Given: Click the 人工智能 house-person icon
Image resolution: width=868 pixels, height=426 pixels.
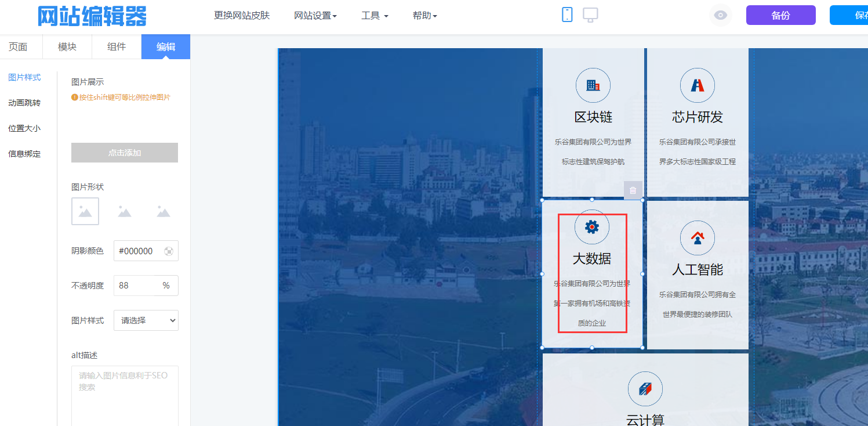Looking at the screenshot, I should tap(697, 238).
